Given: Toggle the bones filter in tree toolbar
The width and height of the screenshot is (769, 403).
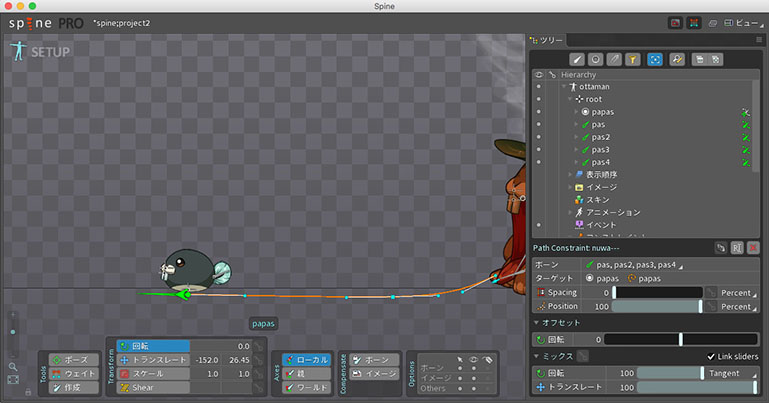Looking at the screenshot, I should pos(577,60).
